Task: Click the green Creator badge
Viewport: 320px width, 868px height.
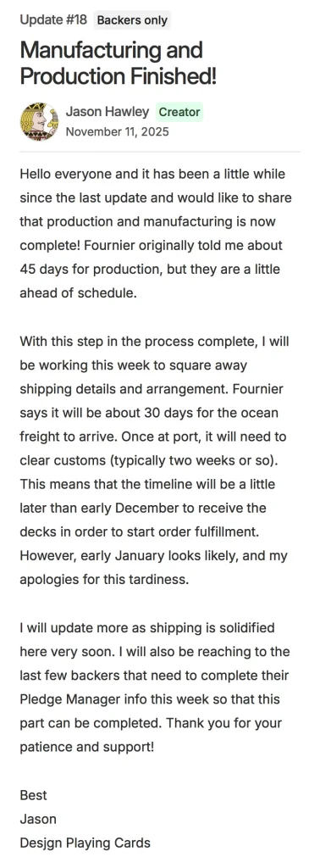Action: pos(179,113)
